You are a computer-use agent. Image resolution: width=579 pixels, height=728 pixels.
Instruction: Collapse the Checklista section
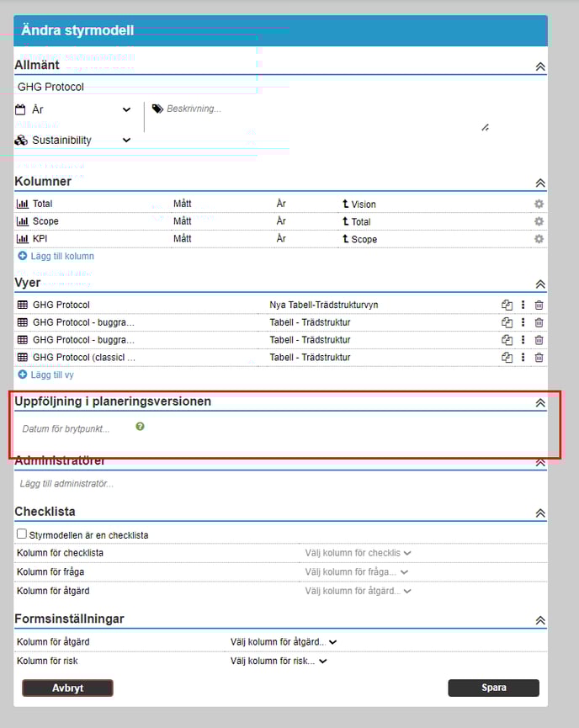coord(540,513)
